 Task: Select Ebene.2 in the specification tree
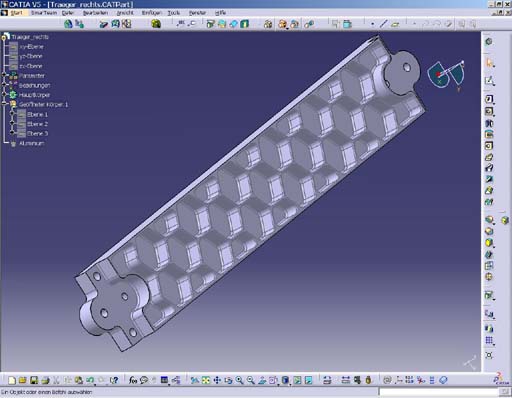tap(37, 124)
